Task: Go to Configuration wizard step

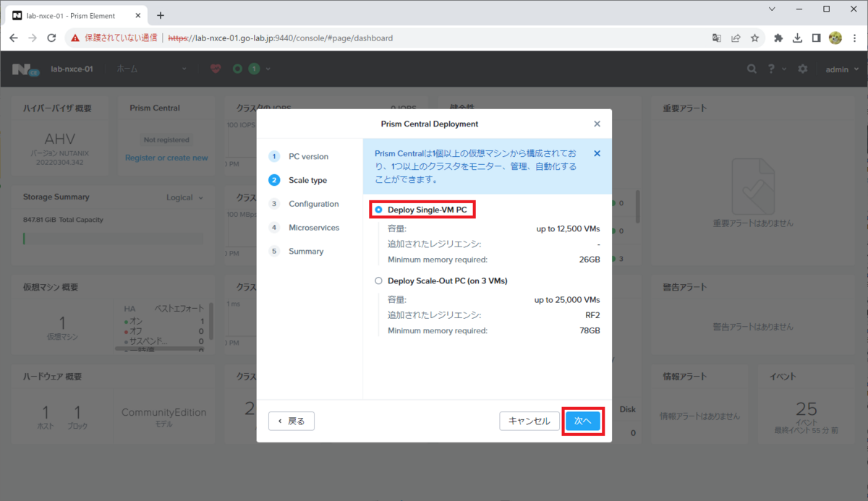Action: [304, 204]
